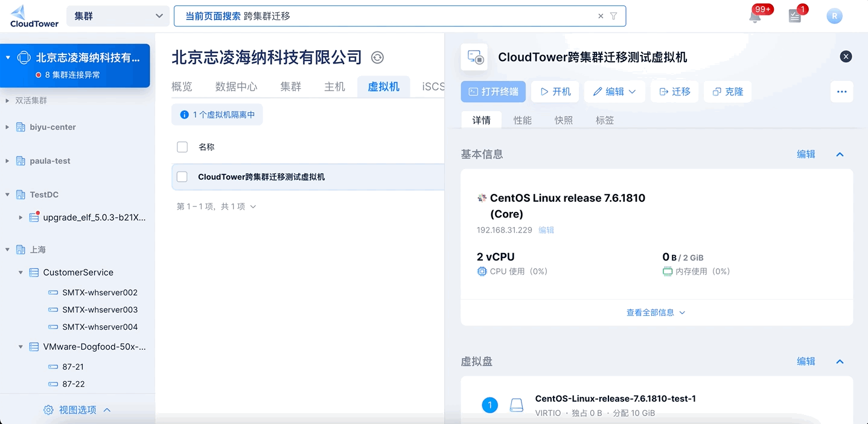Image resolution: width=868 pixels, height=424 pixels.
Task: Click the CustomerService cluster icon
Action: [34, 272]
